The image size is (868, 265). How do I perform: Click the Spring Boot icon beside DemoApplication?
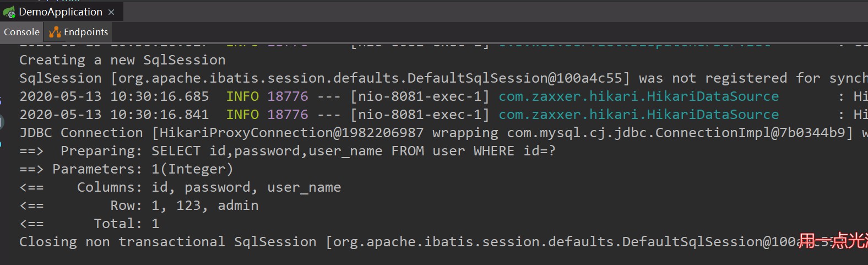click(9, 12)
